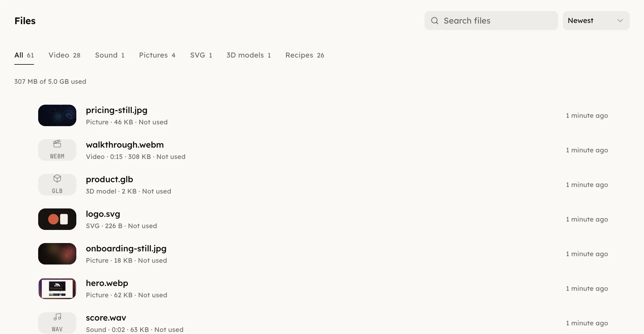Click the logo.svg file name

103,214
